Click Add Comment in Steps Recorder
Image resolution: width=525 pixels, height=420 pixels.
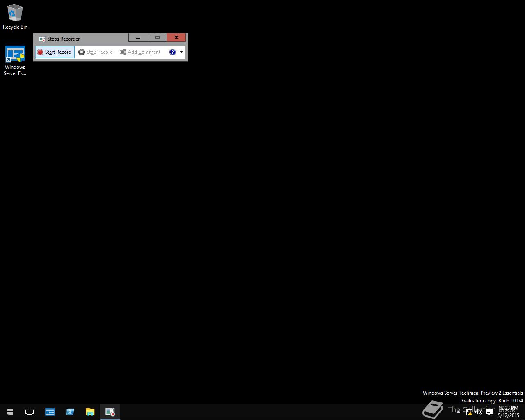[140, 52]
